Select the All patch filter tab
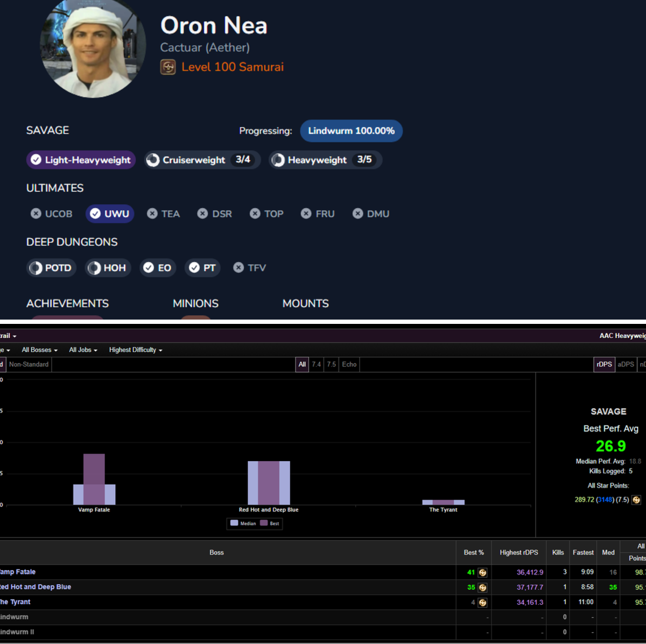 302,364
